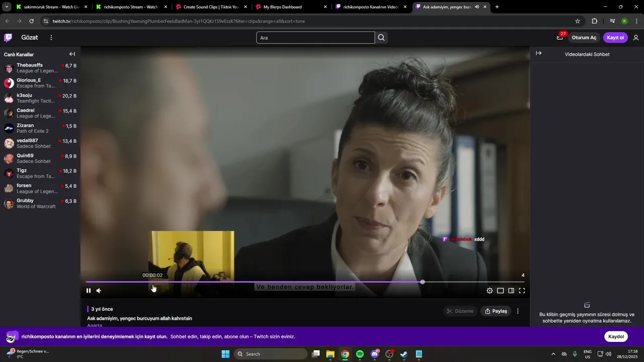644x362 pixels.
Task: Open browser media controls icon
Action: click(612, 21)
